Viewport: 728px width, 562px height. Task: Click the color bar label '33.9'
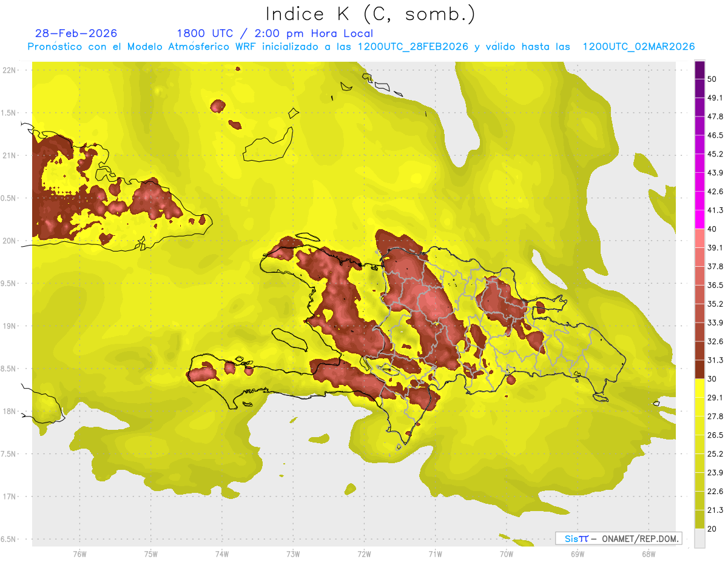click(715, 323)
